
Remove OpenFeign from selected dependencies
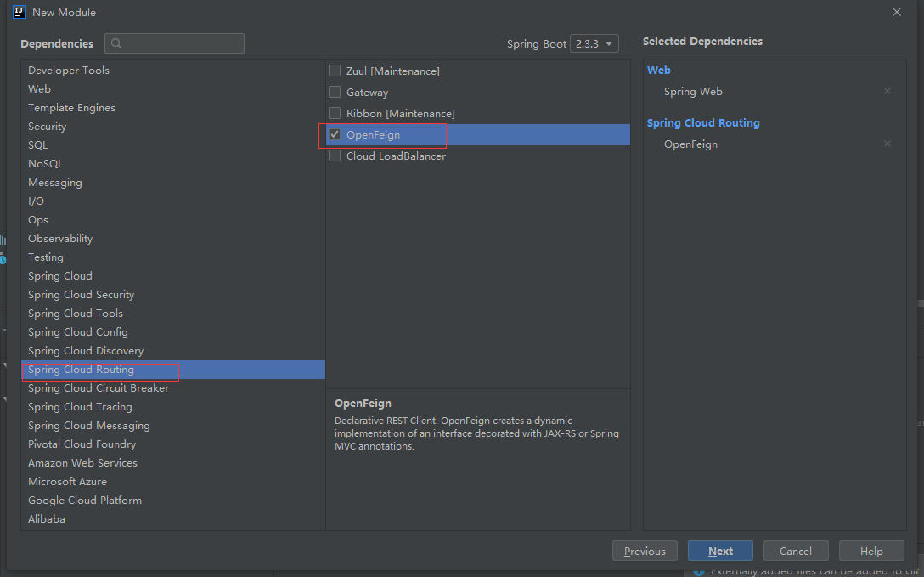click(887, 144)
